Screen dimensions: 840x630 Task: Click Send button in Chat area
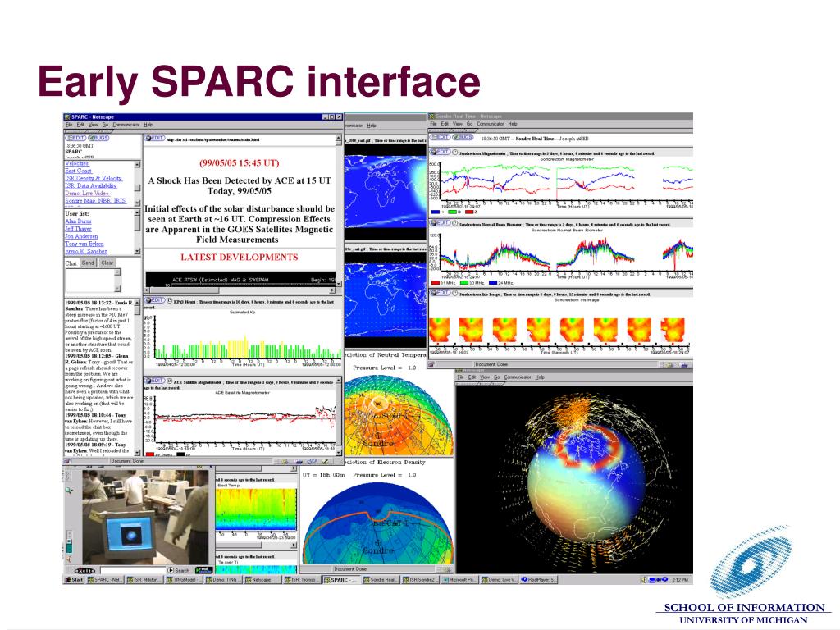[x=88, y=262]
